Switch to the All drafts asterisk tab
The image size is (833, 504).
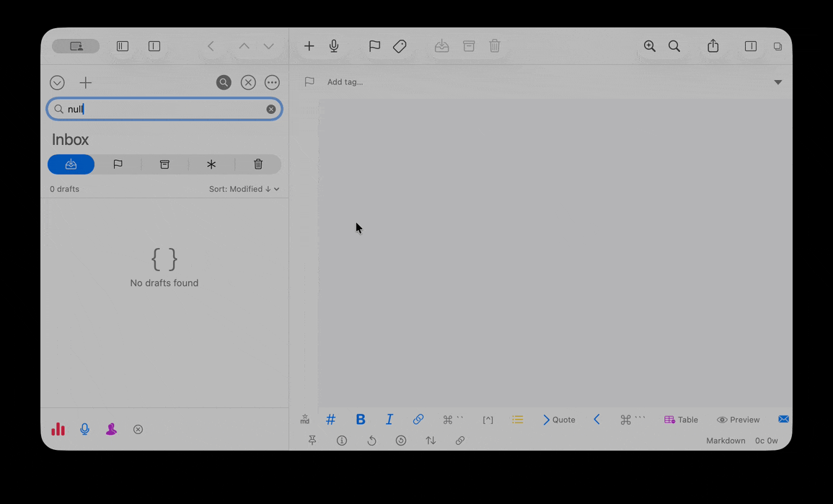211,164
